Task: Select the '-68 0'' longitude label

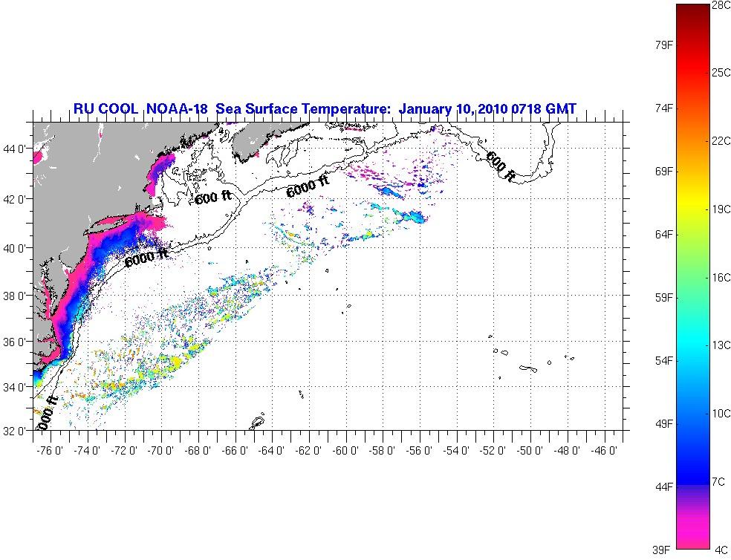Action: point(197,451)
